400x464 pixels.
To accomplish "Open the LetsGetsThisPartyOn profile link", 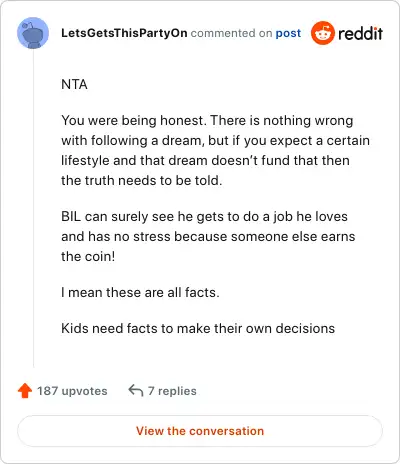I will [124, 33].
